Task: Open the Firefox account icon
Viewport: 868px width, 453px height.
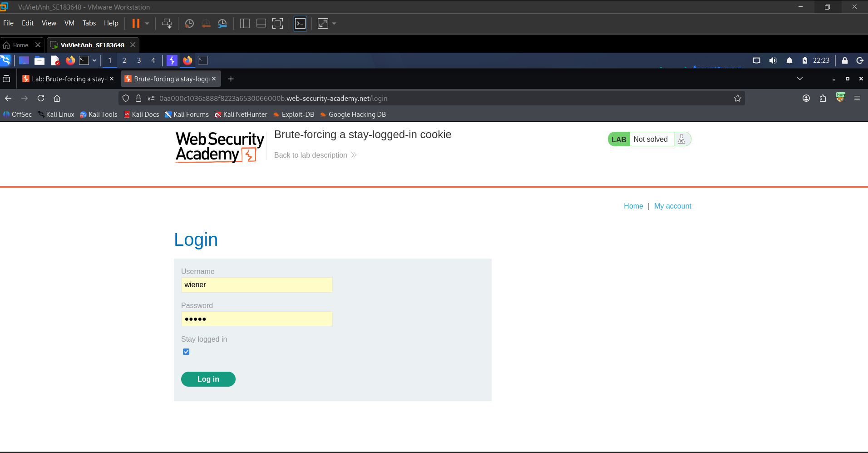Action: pos(806,98)
